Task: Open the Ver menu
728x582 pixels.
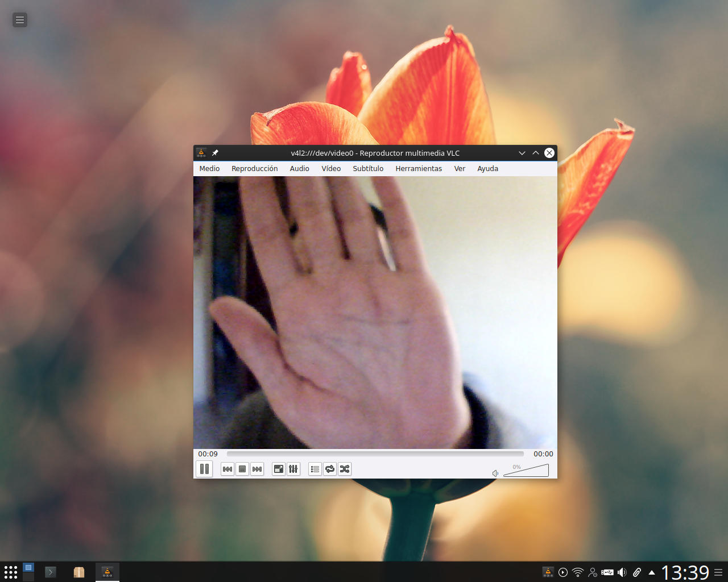Action: (460, 169)
